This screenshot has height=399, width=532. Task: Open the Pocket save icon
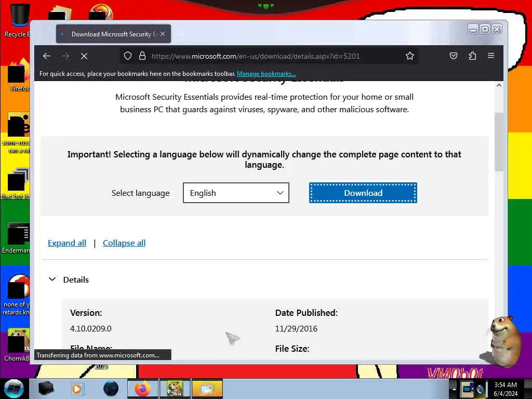pyautogui.click(x=453, y=56)
